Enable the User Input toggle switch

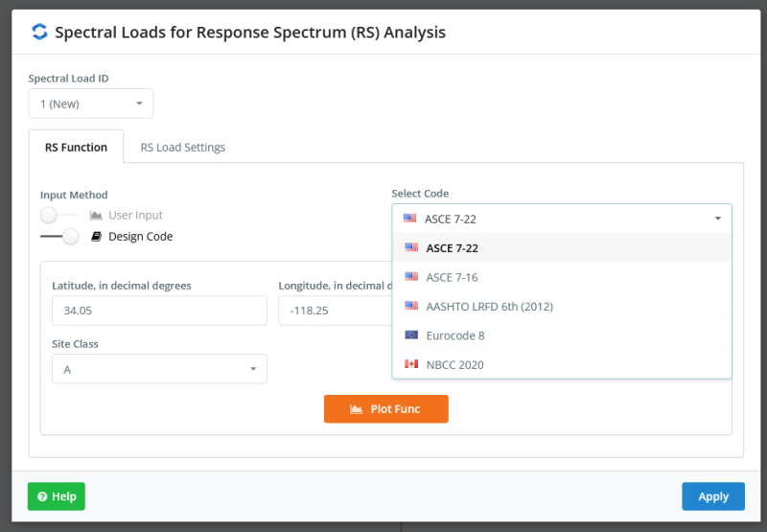pyautogui.click(x=59, y=216)
